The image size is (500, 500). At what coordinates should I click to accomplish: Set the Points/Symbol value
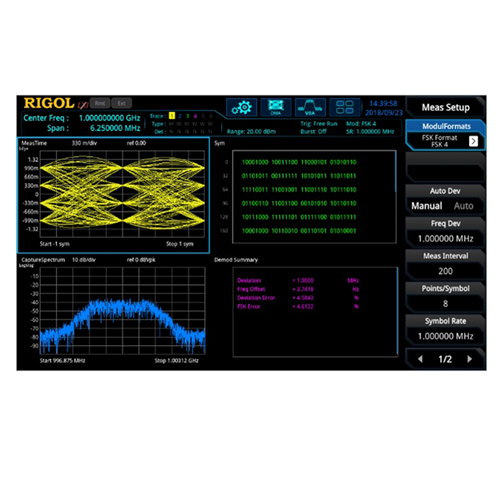click(445, 303)
